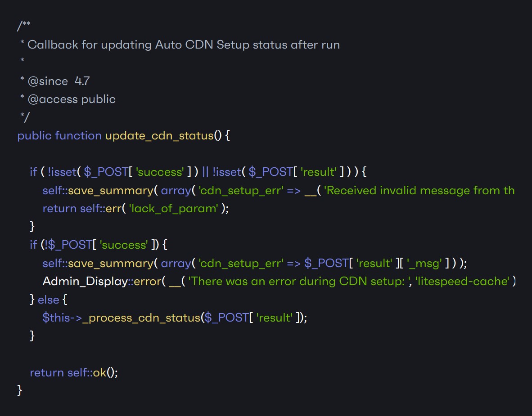Viewport: 532px width, 416px height.
Task: Click the || operator between isset calls
Action: click(x=205, y=172)
